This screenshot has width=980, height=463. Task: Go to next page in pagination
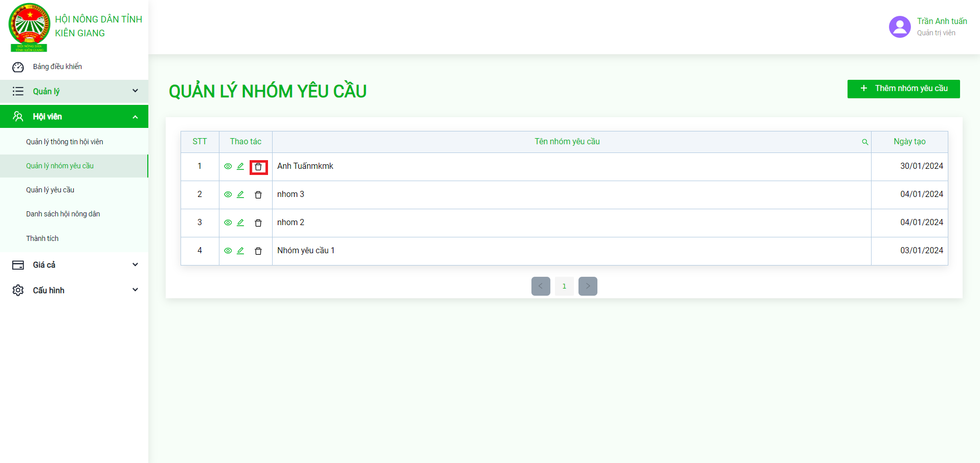[x=588, y=286]
